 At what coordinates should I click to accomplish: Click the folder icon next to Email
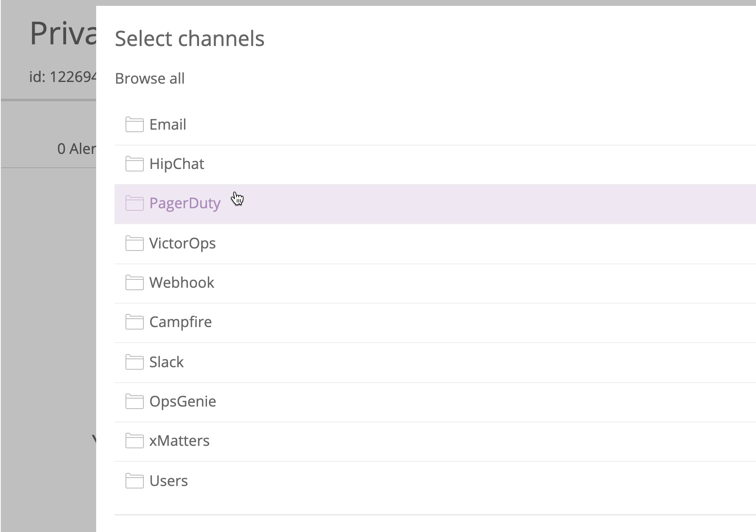[x=134, y=124]
